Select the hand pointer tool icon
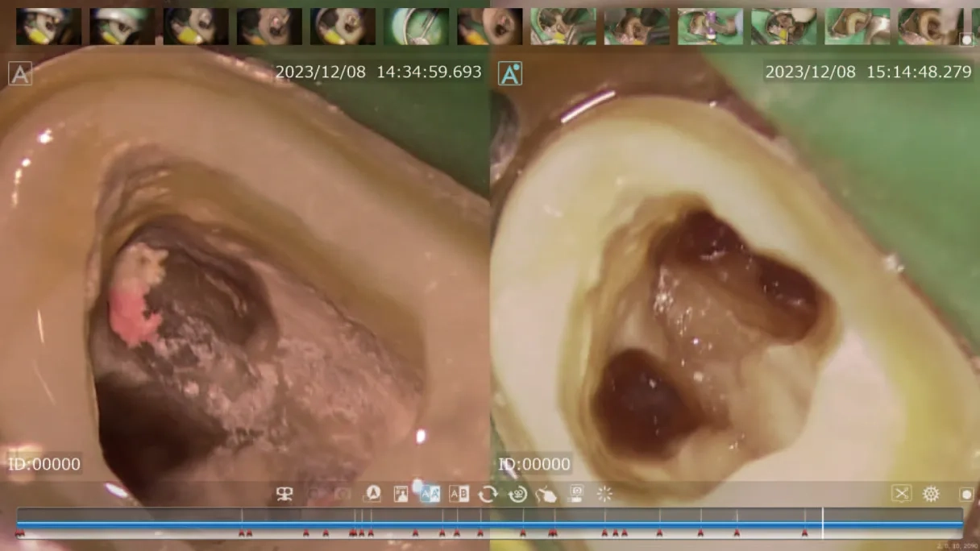Screen dimensions: 980x551 [546, 494]
